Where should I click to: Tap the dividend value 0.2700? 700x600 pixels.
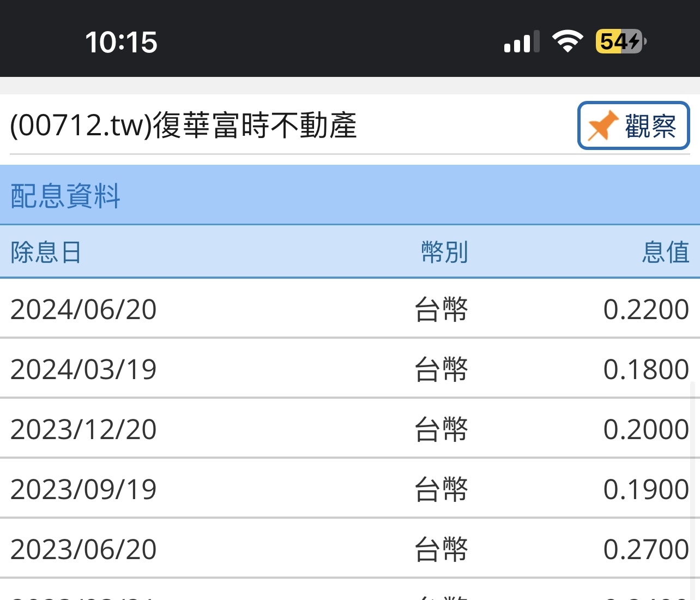[647, 549]
